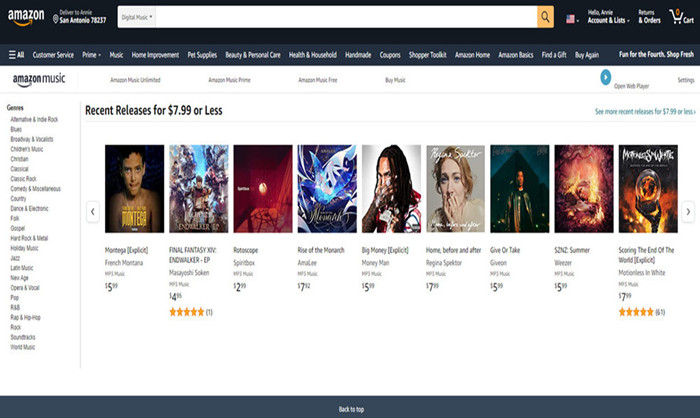
Task: Select Broadway & Vocalists genre
Action: tap(32, 139)
